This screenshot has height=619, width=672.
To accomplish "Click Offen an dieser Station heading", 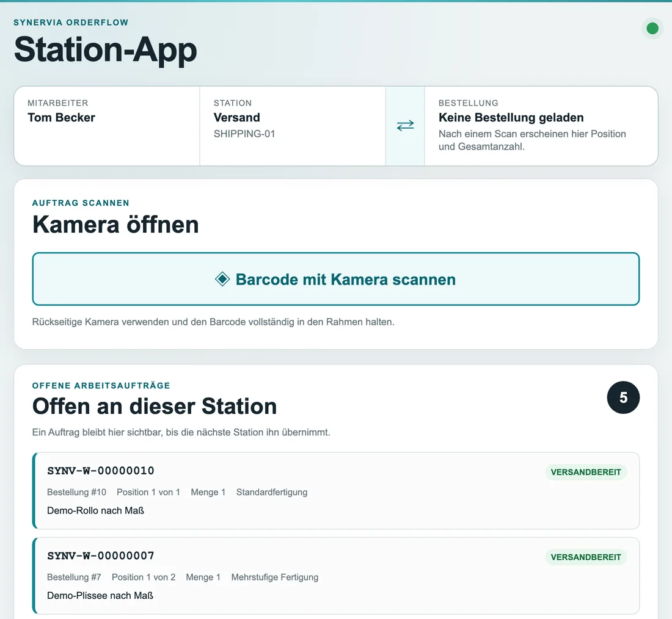I will [x=155, y=406].
